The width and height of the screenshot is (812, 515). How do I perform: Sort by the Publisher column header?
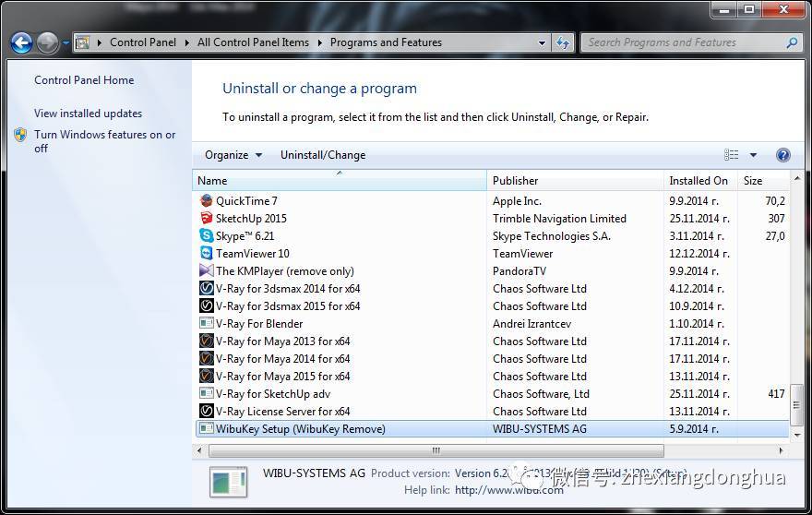tap(576, 180)
